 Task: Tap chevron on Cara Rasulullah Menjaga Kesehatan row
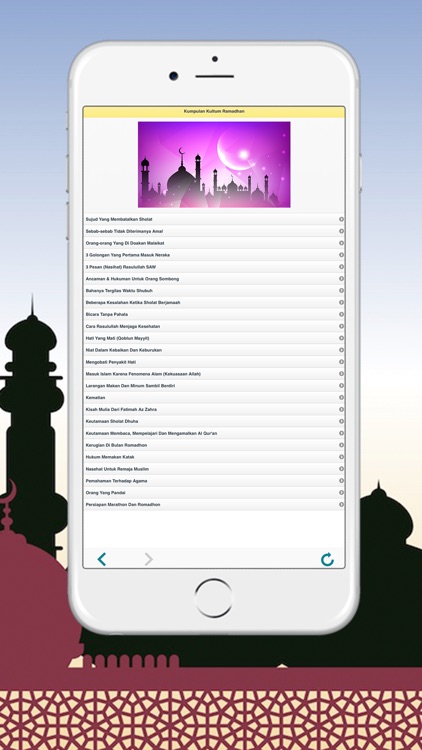tap(341, 326)
